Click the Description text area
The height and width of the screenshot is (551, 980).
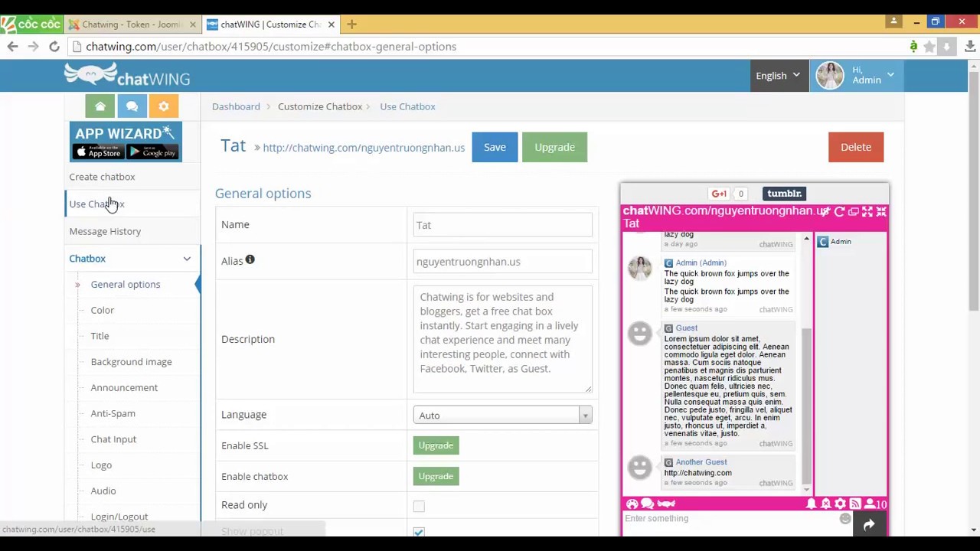tap(502, 339)
